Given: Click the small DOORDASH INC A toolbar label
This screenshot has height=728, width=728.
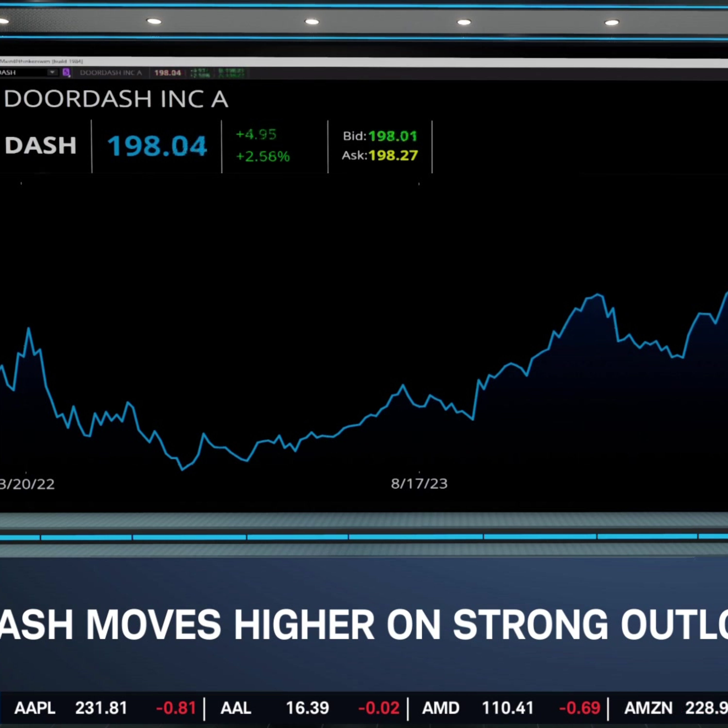Looking at the screenshot, I should pyautogui.click(x=111, y=73).
